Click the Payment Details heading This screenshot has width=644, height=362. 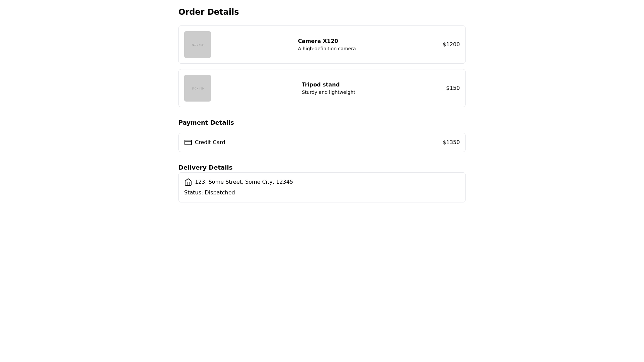206,123
